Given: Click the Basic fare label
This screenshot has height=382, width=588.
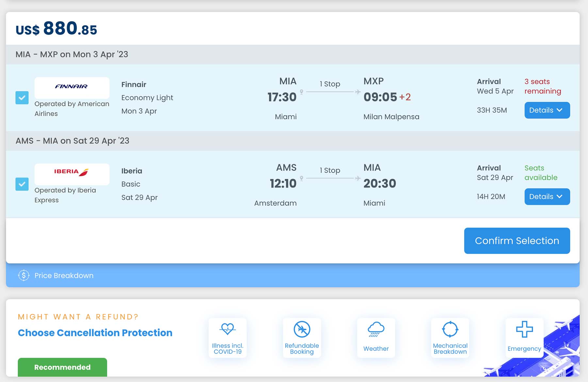Looking at the screenshot, I should coord(131,184).
